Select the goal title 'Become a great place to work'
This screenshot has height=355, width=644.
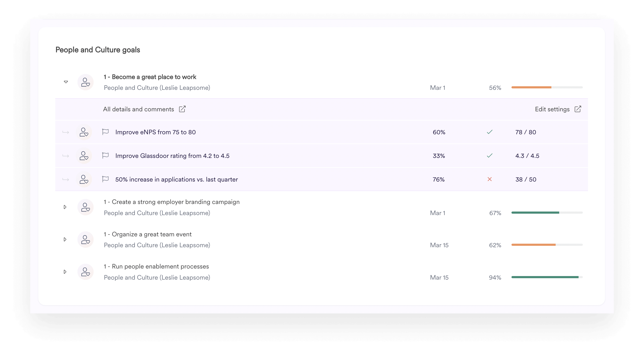point(150,77)
